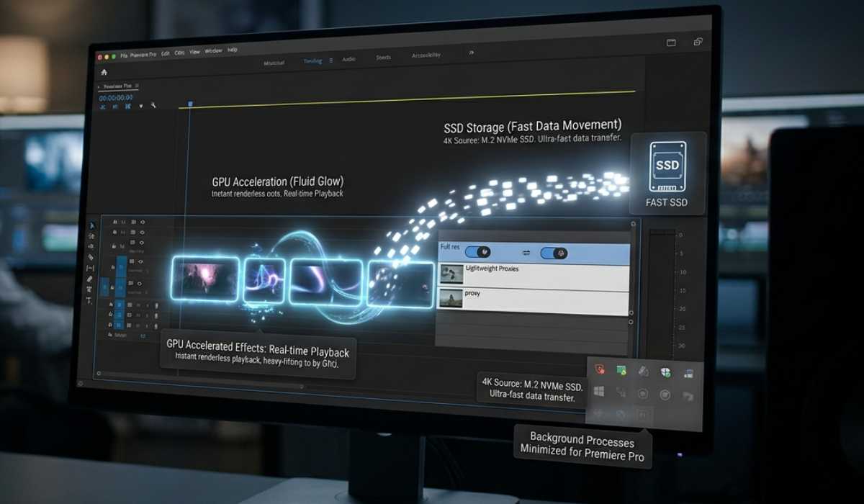Open the Window menu

tap(214, 51)
